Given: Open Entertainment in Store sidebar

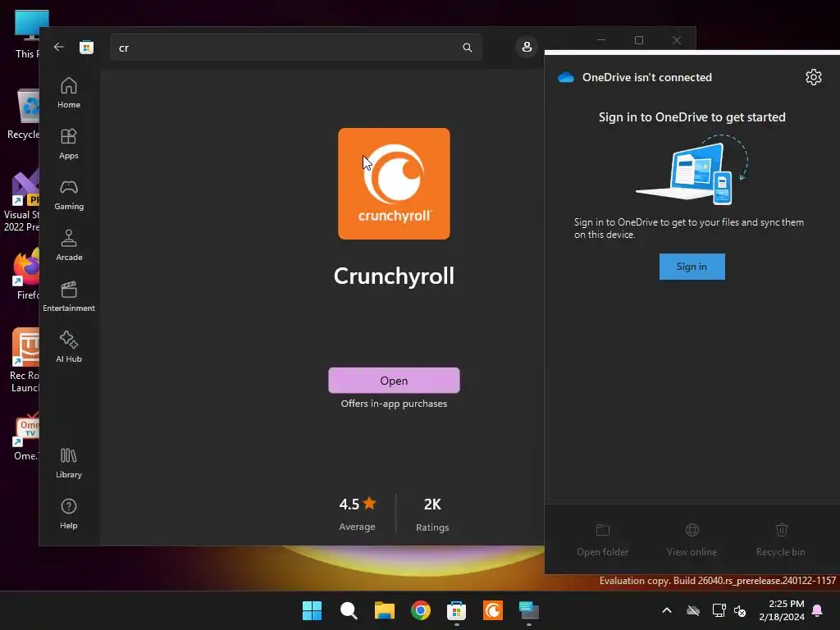Looking at the screenshot, I should click(69, 297).
